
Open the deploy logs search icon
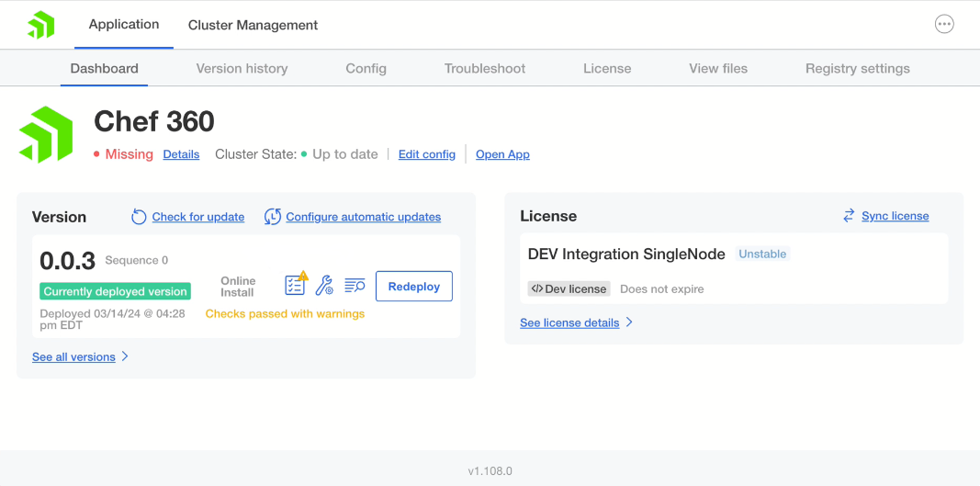click(x=355, y=286)
